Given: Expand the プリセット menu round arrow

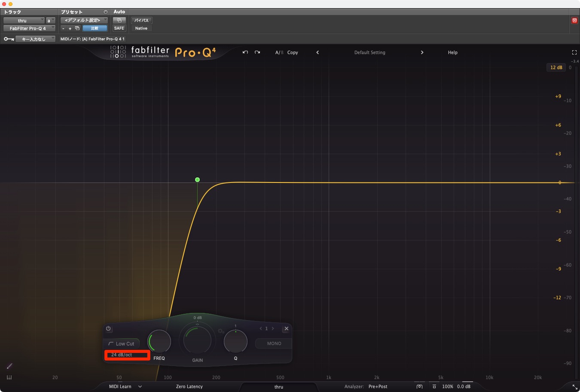Looking at the screenshot, I should [x=106, y=12].
